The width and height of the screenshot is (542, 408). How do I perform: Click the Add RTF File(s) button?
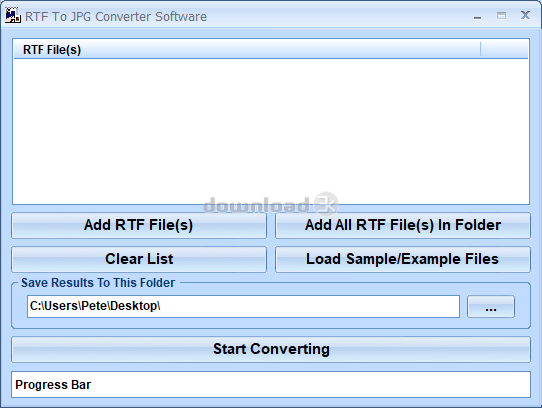(x=139, y=225)
